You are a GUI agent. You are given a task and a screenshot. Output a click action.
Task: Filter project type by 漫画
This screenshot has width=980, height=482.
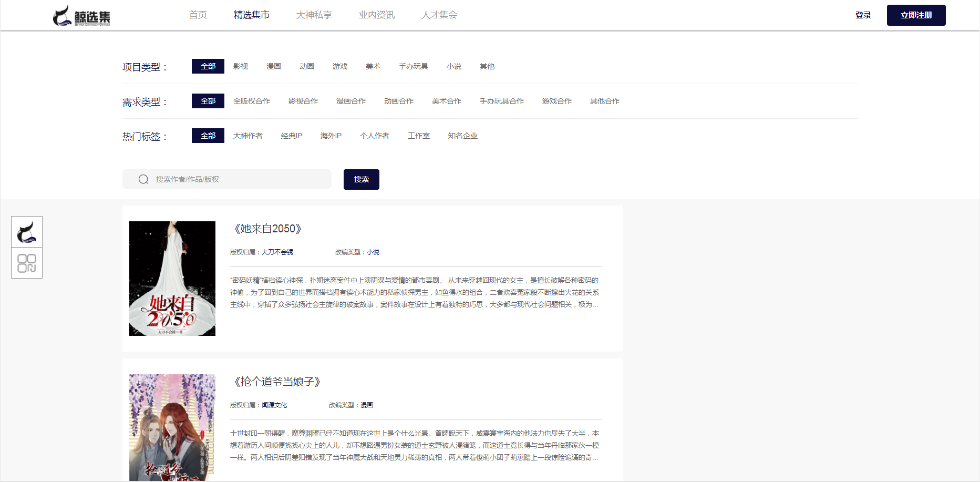(x=273, y=66)
